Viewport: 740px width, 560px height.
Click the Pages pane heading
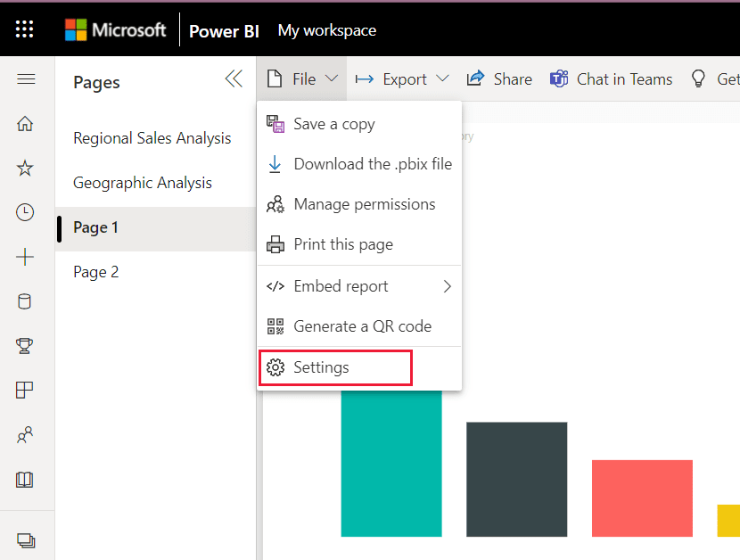[96, 83]
